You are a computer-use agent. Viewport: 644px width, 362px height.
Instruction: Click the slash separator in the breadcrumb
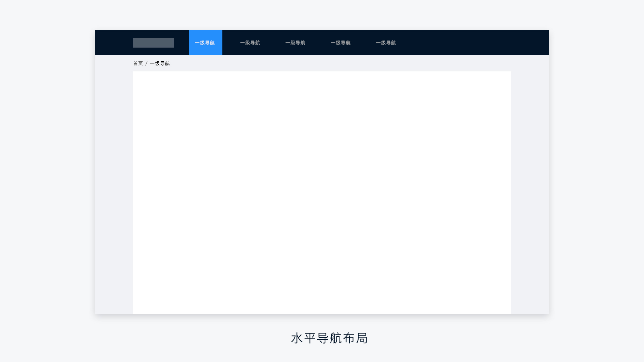(x=146, y=63)
